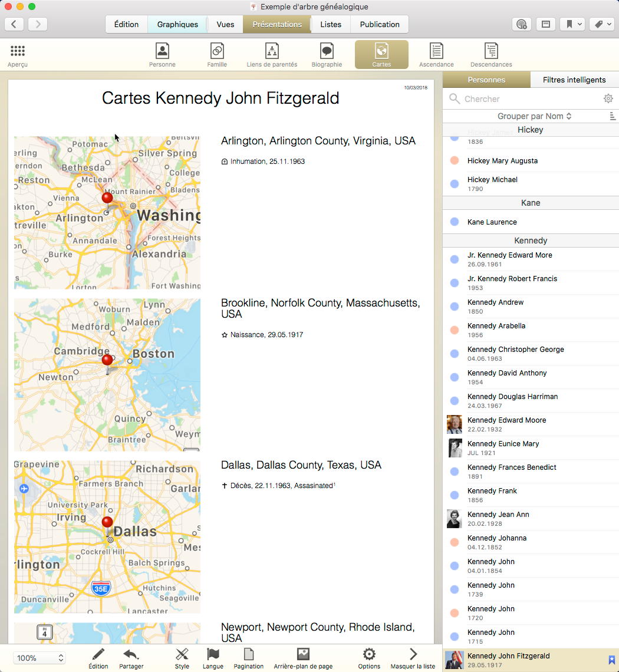This screenshot has height=672, width=619.
Task: Open the Famille presentation
Action: (x=217, y=55)
